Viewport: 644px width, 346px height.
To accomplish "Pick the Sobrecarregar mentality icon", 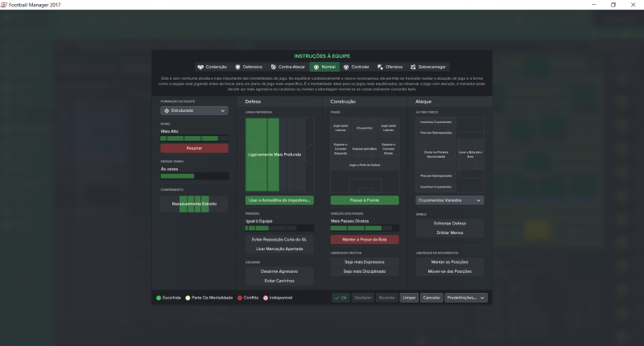I will 413,67.
